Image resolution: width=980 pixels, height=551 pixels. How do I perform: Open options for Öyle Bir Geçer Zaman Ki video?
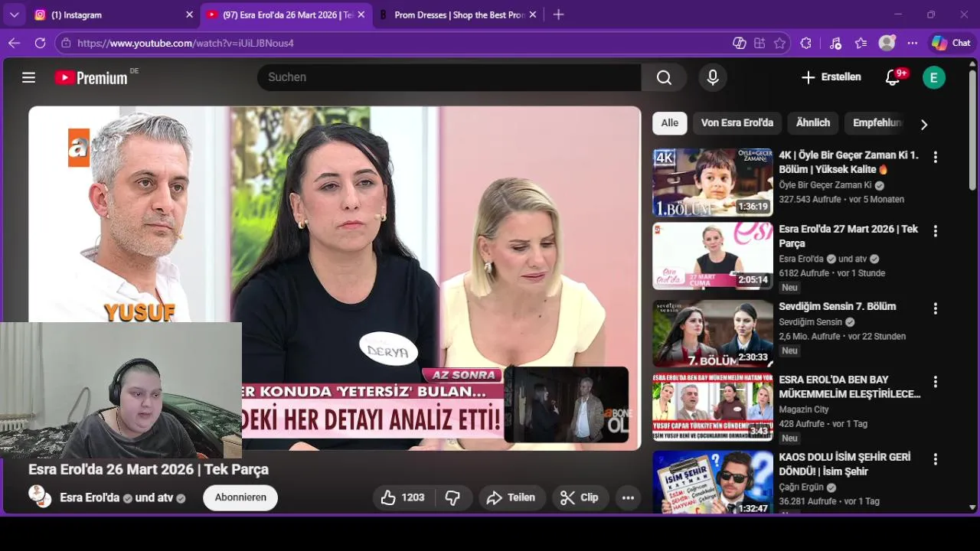point(935,157)
